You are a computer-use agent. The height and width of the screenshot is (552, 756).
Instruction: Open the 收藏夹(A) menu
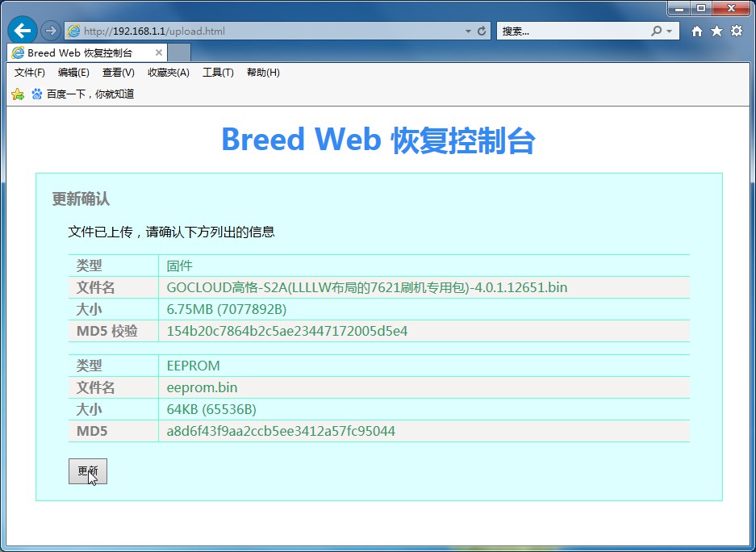click(168, 73)
